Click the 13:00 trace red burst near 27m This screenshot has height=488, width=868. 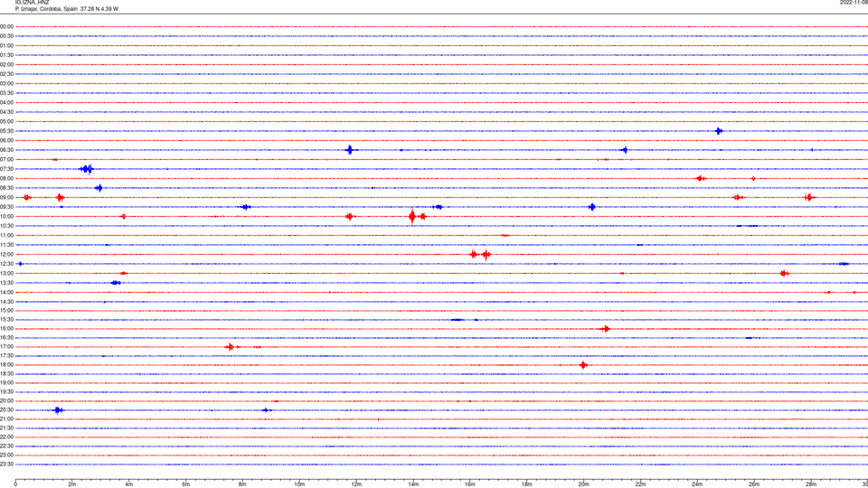point(785,273)
